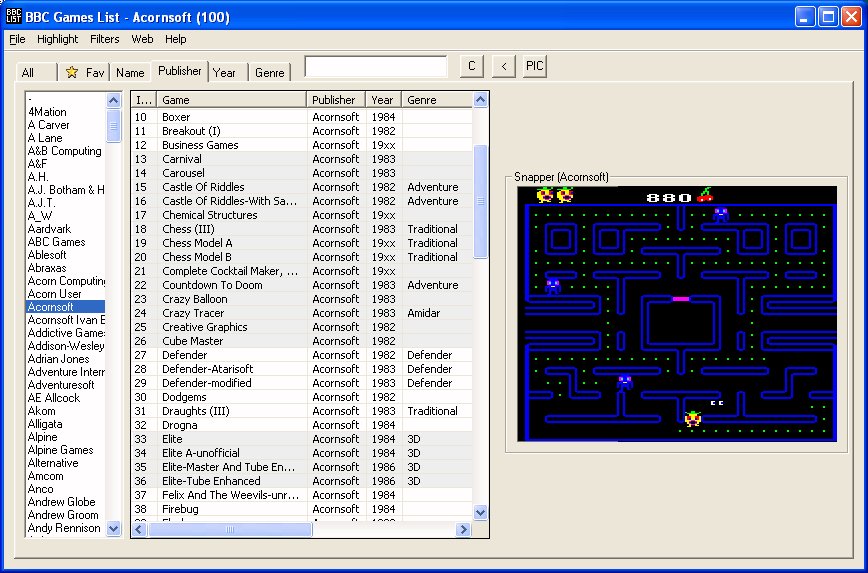868x573 pixels.
Task: Open the Filters menu
Action: pyautogui.click(x=105, y=39)
